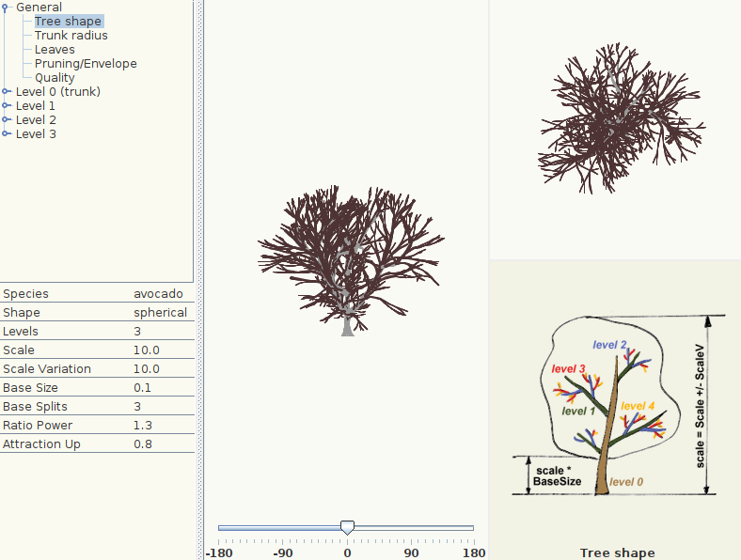The height and width of the screenshot is (560, 741).
Task: Click the Species parameter label
Action: pos(25,294)
